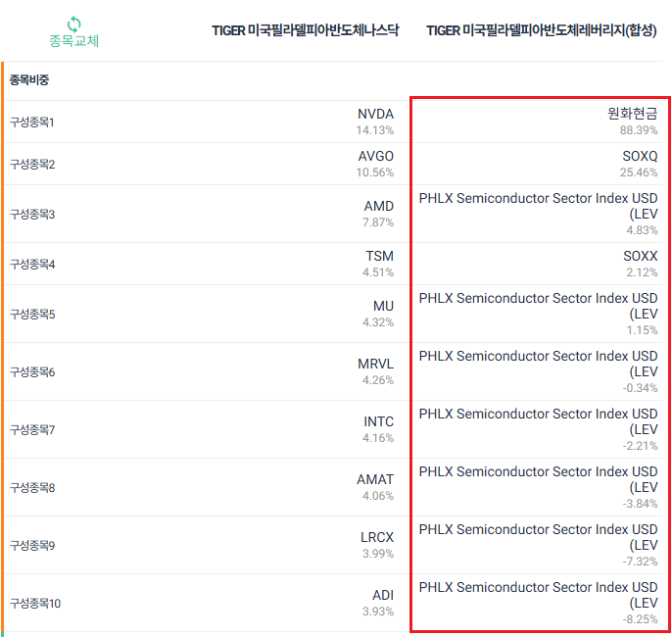Select the 7.87% weight value
This screenshot has width=672, height=637.
(x=377, y=222)
